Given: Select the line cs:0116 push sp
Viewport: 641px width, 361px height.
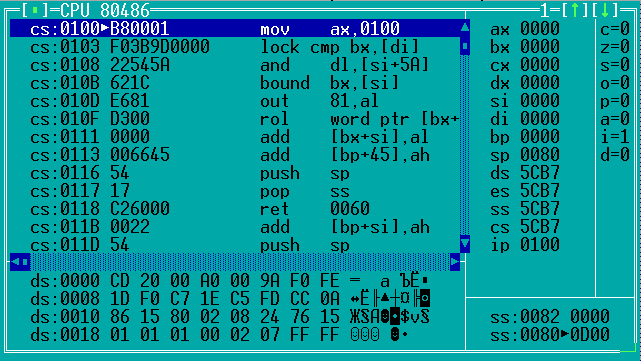Looking at the screenshot, I should tap(235, 172).
